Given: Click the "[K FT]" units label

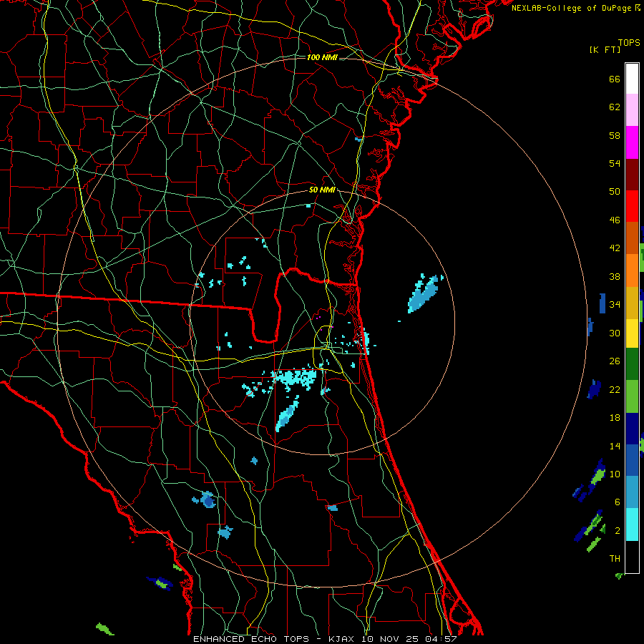Looking at the screenshot, I should (x=605, y=49).
